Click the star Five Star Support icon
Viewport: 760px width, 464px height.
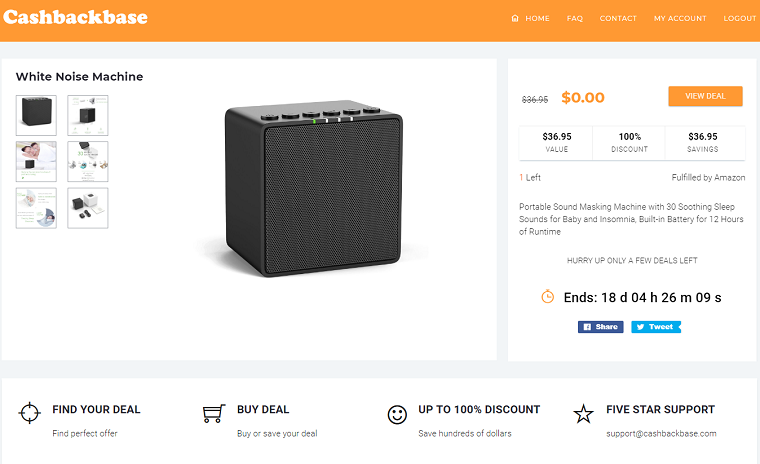(x=583, y=414)
